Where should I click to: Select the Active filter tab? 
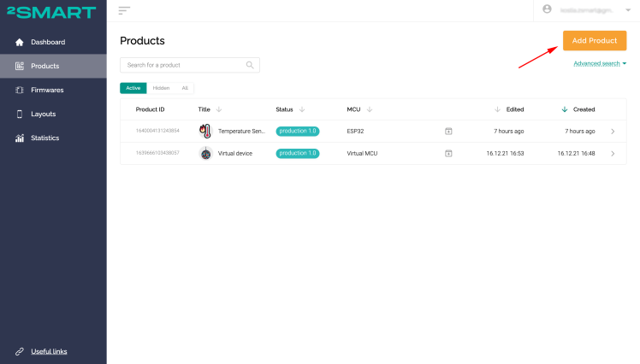pyautogui.click(x=133, y=88)
